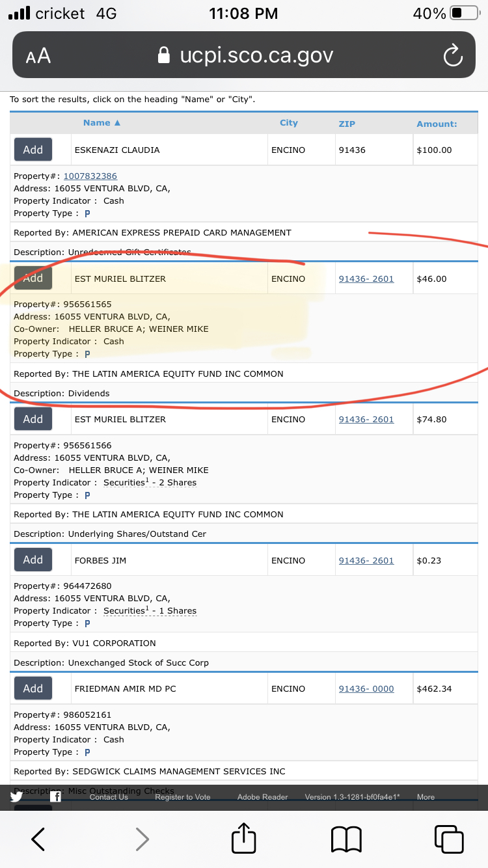Add FRIEDMAN AMIR MD PC property
This screenshot has width=488, height=868.
[33, 688]
